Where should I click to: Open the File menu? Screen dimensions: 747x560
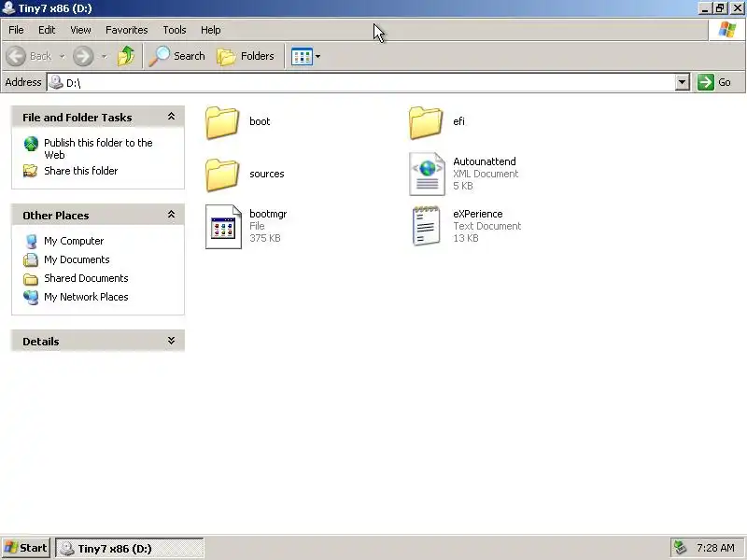click(x=16, y=30)
